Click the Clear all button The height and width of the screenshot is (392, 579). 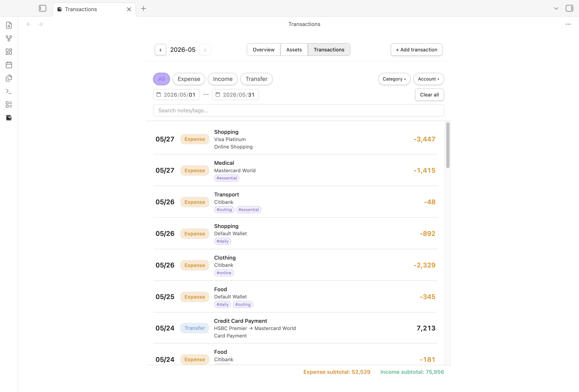429,95
